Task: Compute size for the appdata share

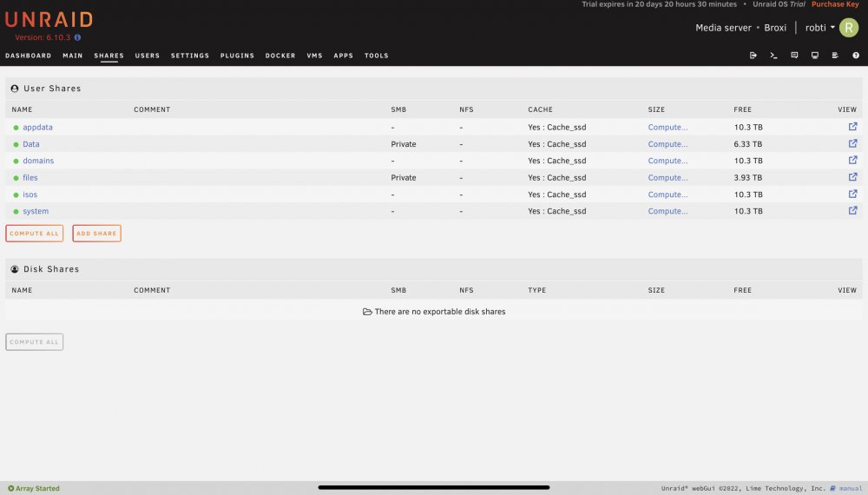Action: click(x=667, y=128)
